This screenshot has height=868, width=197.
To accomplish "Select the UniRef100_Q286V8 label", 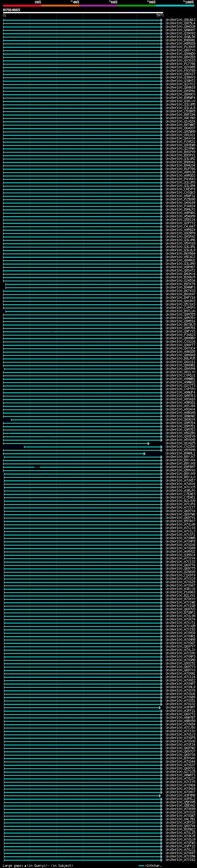I will [x=180, y=572].
